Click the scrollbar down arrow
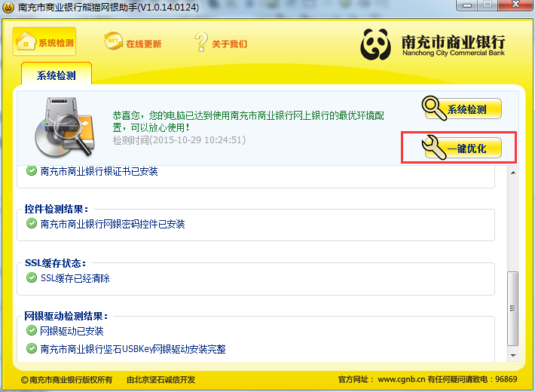The width and height of the screenshot is (535, 392). (x=513, y=356)
